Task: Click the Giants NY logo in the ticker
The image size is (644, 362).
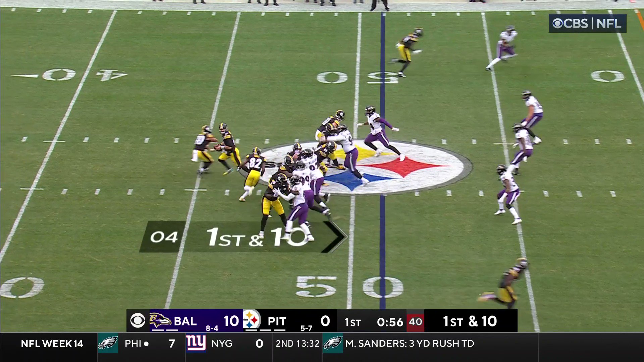Action: pyautogui.click(x=196, y=343)
